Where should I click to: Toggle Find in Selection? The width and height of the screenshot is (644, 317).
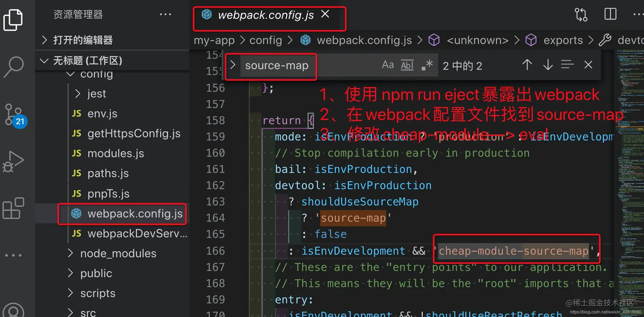(567, 65)
